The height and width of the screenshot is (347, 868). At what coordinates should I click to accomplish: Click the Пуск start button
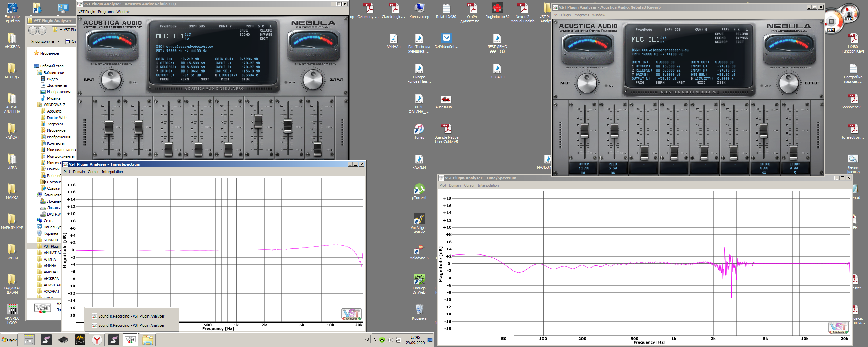click(9, 340)
